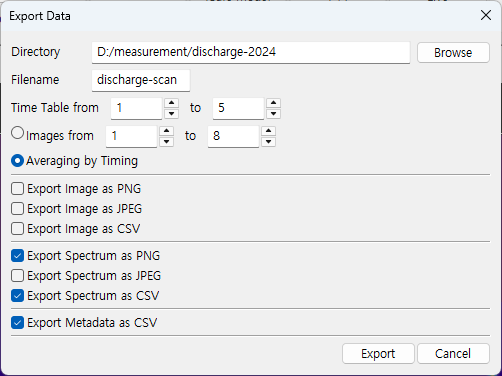Screen dimensions: 502x376
Task: Click the Time Table from value field
Action: pos(136,108)
